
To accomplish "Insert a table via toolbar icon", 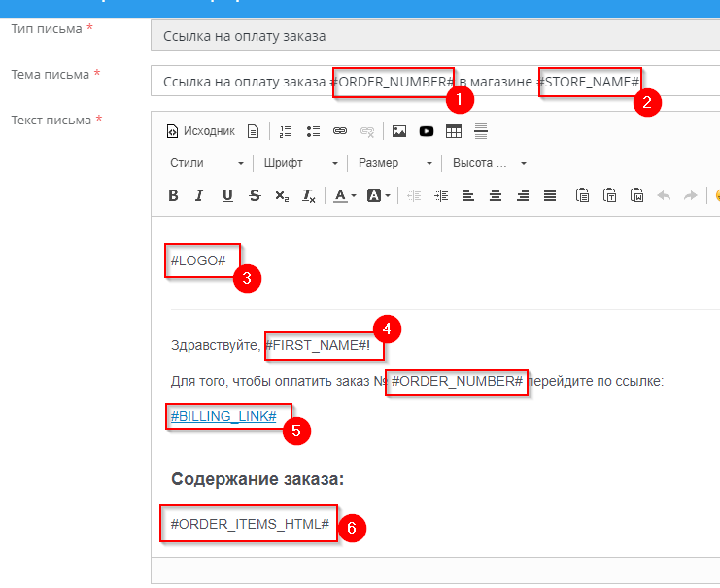I will [x=454, y=131].
